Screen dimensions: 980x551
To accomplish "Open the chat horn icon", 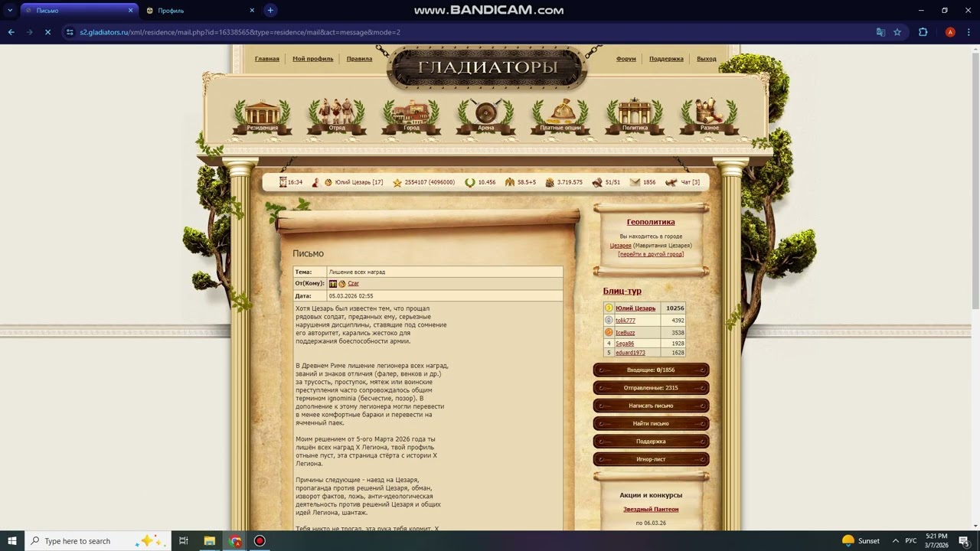I will click(x=671, y=182).
